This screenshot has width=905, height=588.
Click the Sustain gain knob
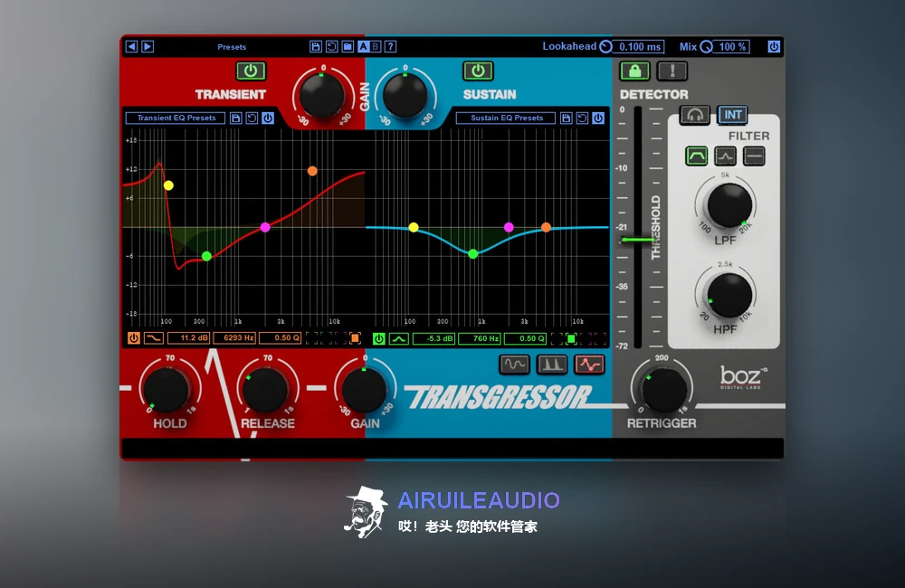[x=405, y=96]
